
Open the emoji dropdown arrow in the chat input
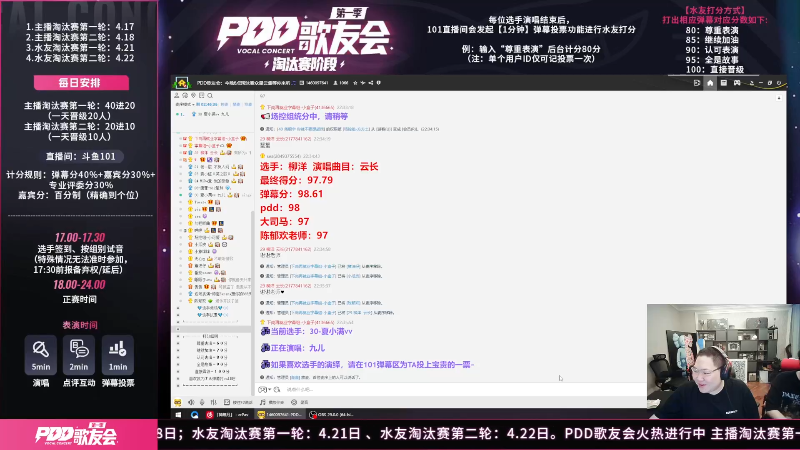(269, 390)
